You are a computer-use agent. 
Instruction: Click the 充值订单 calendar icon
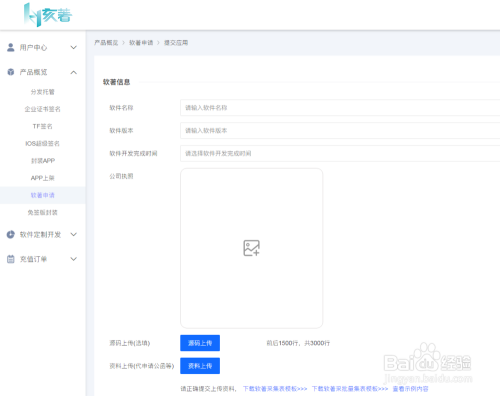(11, 259)
